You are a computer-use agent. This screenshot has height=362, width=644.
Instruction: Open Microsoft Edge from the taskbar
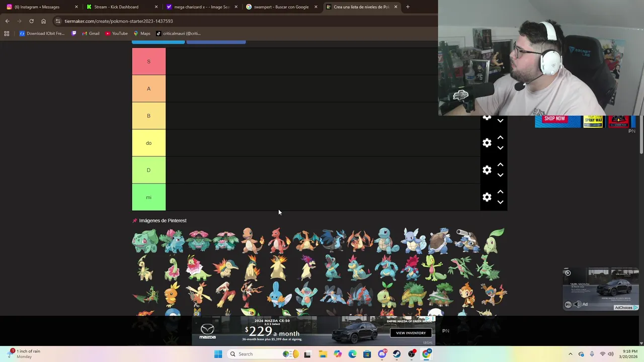pyautogui.click(x=352, y=354)
